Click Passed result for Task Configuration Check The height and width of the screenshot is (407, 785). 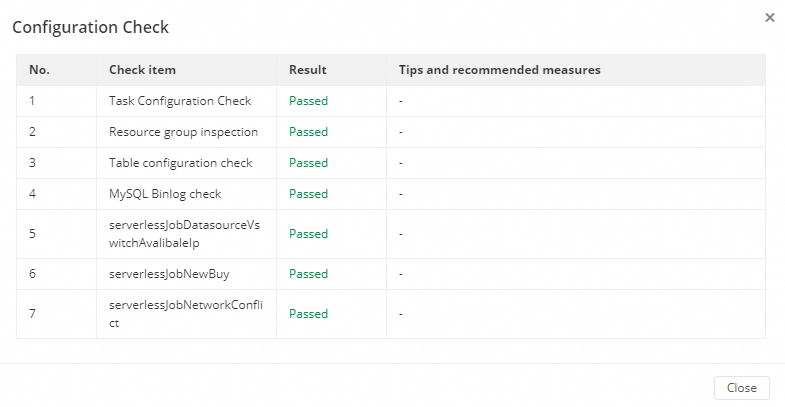(x=308, y=101)
